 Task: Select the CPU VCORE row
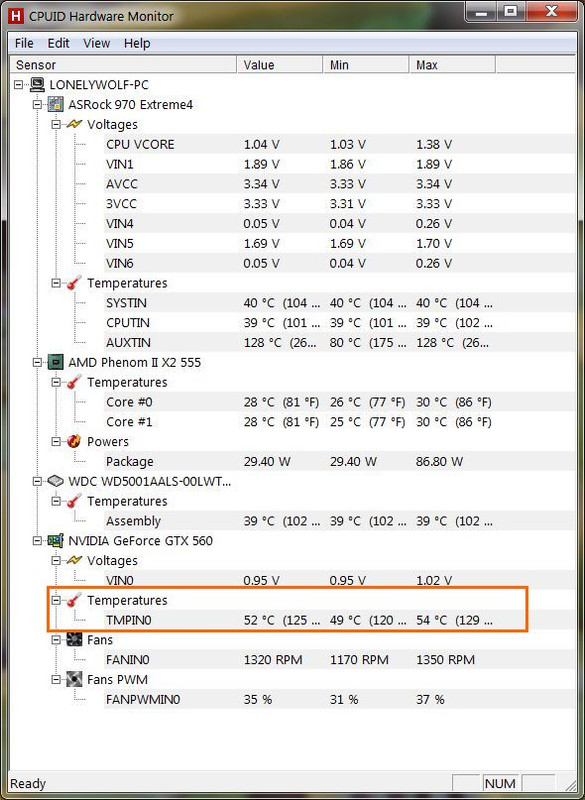click(338, 144)
